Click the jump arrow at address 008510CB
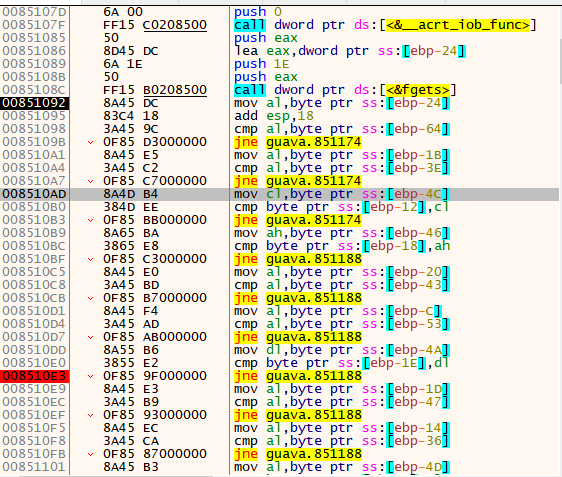The image size is (562, 477). pos(91,299)
